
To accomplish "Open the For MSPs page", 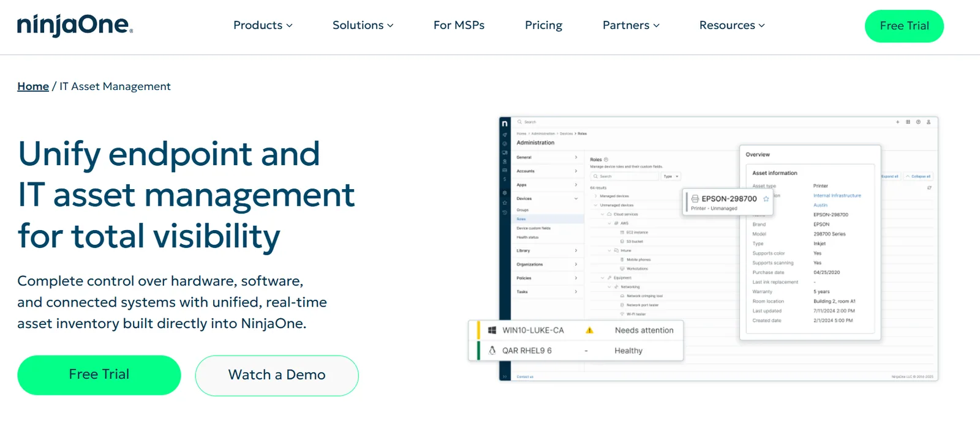I will click(459, 25).
